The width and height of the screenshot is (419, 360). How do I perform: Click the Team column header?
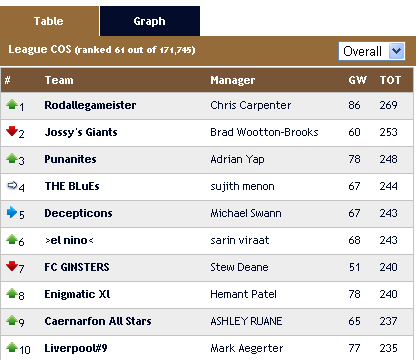tap(59, 80)
